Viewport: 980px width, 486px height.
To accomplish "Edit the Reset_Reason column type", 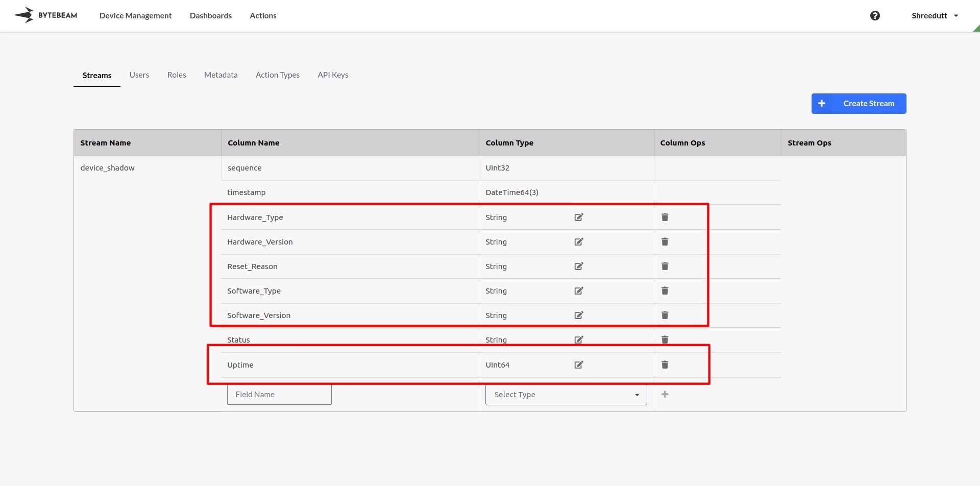I will (x=578, y=266).
